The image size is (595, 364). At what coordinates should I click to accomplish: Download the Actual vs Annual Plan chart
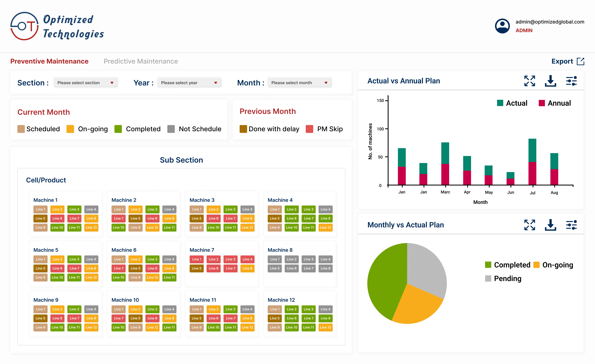click(551, 81)
